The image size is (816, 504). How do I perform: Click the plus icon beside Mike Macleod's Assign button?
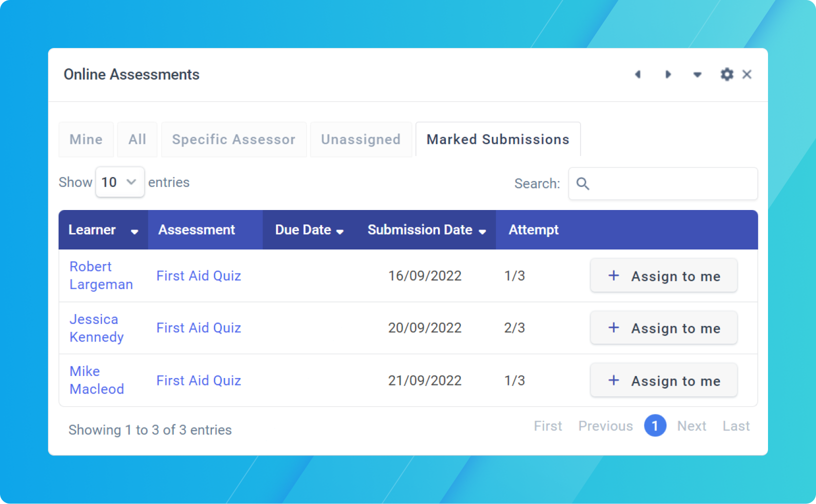(x=613, y=380)
